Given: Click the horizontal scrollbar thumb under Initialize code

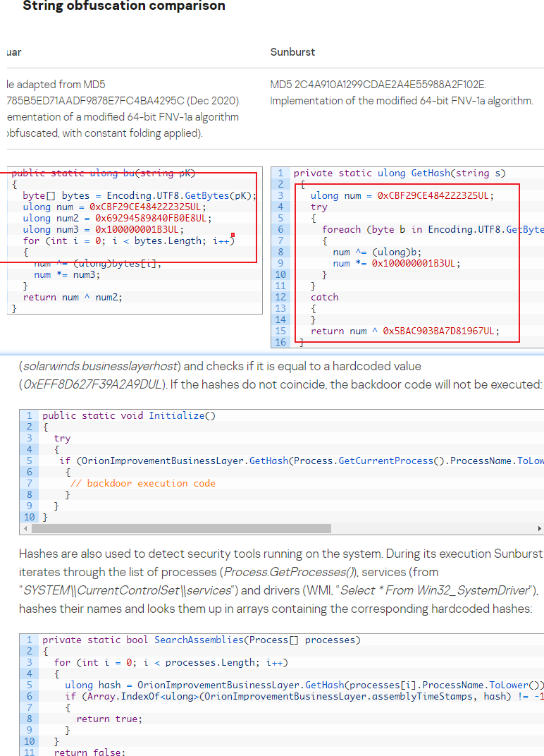Looking at the screenshot, I should coord(181,529).
